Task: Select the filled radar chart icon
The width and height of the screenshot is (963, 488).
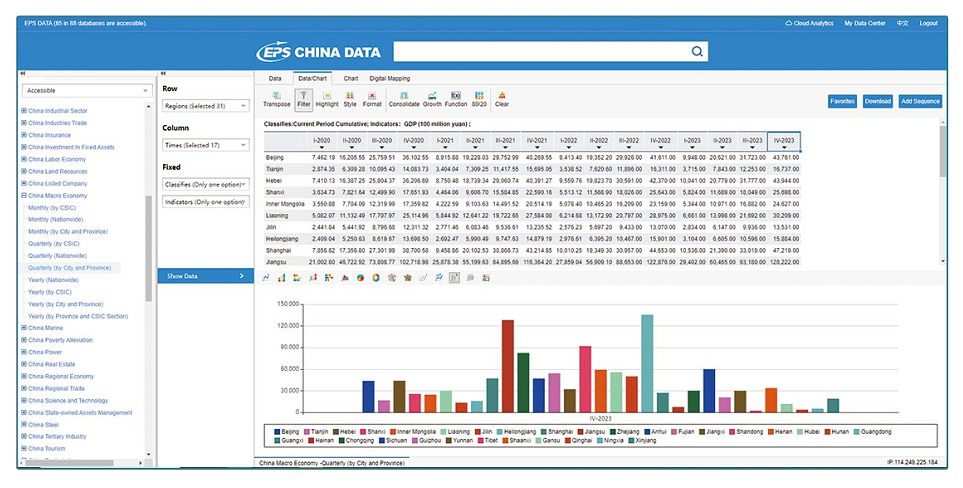Action: coord(407,277)
